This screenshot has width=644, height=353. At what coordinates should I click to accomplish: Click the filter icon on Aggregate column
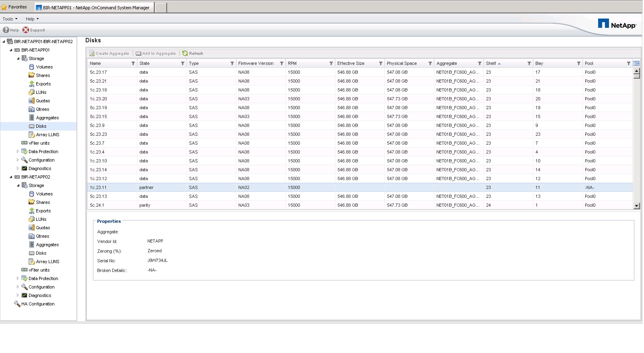click(480, 63)
